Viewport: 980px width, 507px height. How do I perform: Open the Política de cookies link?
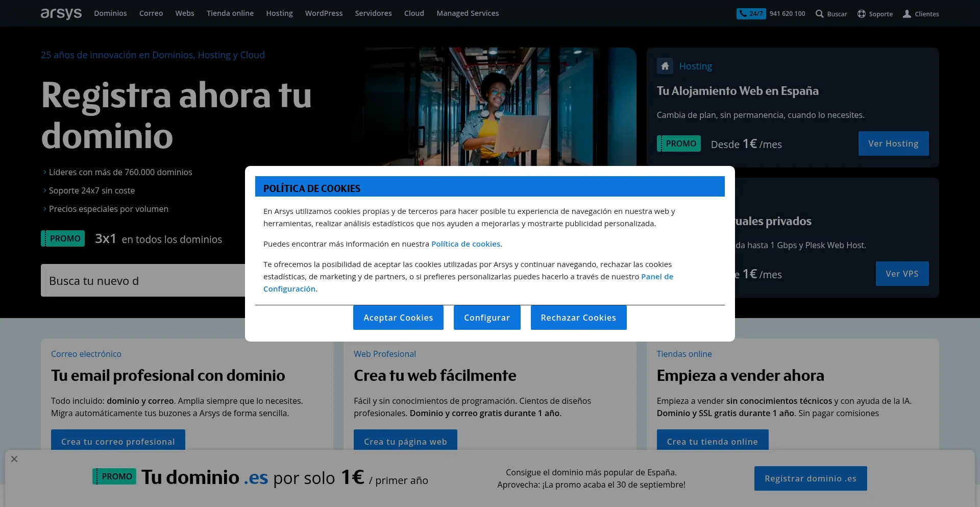(465, 244)
